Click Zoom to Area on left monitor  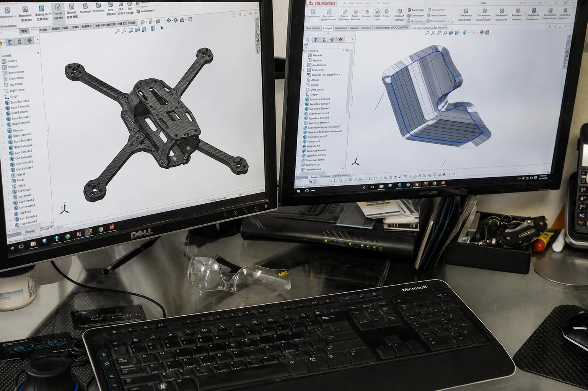pyautogui.click(x=124, y=31)
